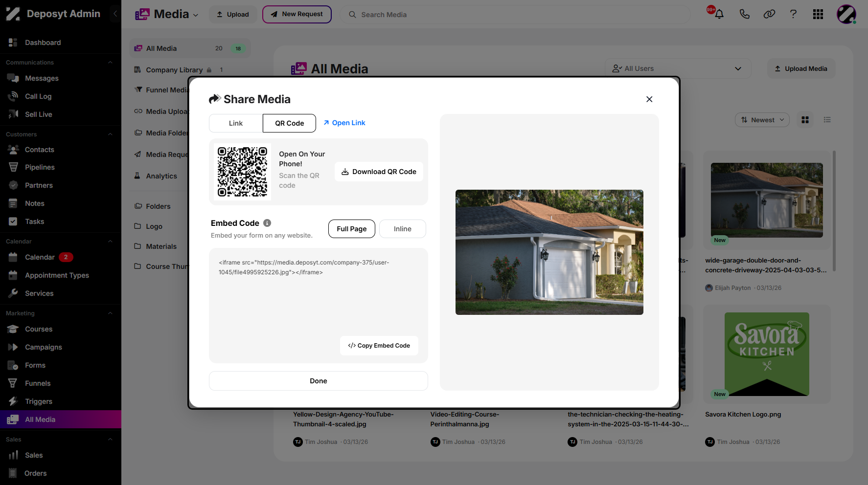Switch to list view icon
Image resolution: width=868 pixels, height=485 pixels.
(x=827, y=120)
